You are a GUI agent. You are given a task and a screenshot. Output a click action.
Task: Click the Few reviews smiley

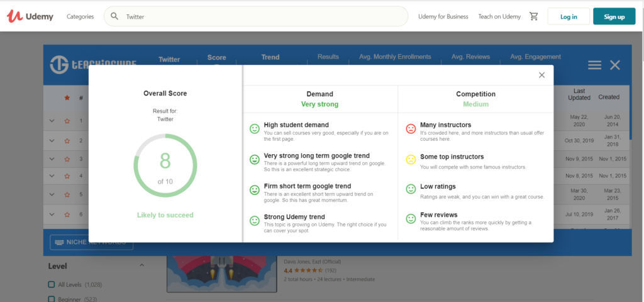pyautogui.click(x=411, y=218)
